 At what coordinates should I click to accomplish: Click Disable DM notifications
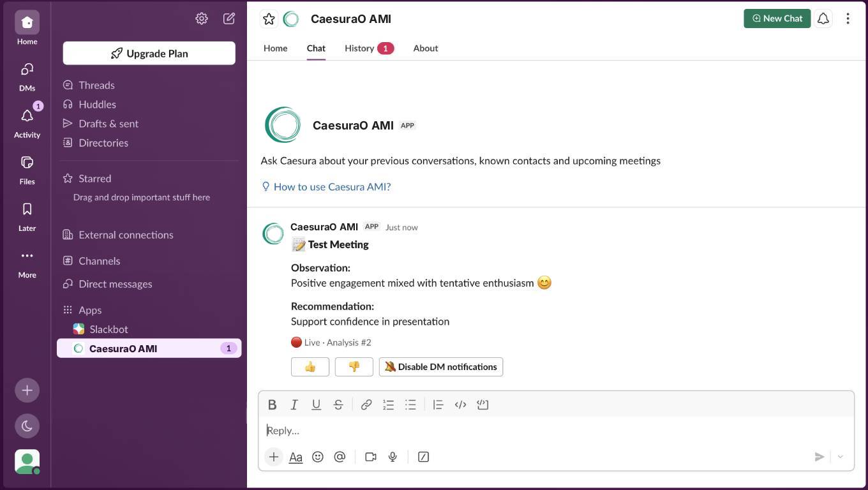coord(441,367)
